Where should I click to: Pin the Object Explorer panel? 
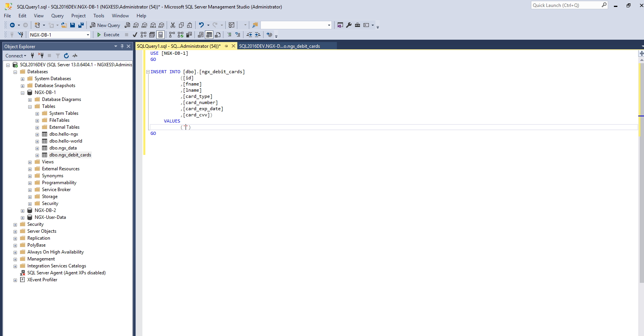coord(122,46)
